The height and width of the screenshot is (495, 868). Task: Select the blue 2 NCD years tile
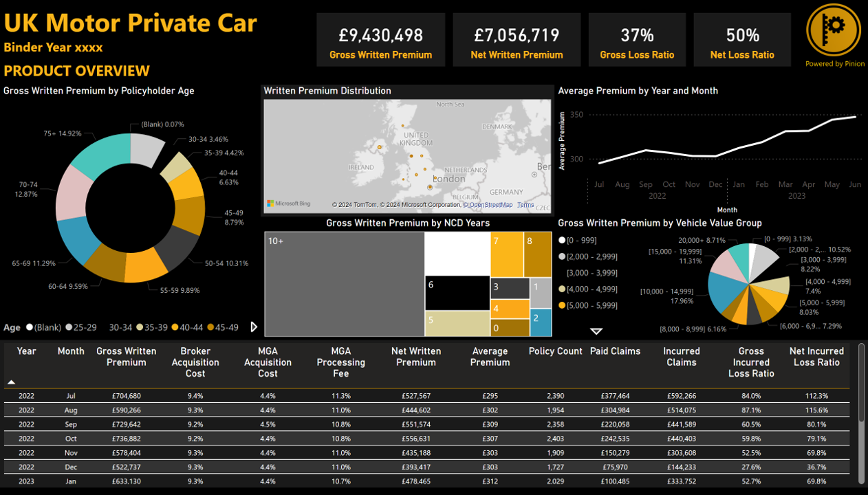tap(541, 322)
